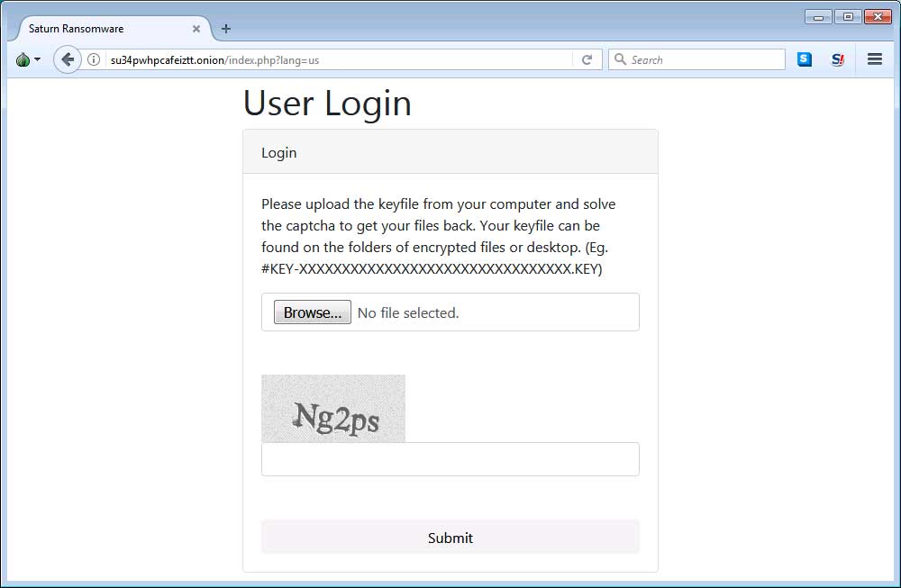Open the blue S toolbar extension

coord(805,59)
